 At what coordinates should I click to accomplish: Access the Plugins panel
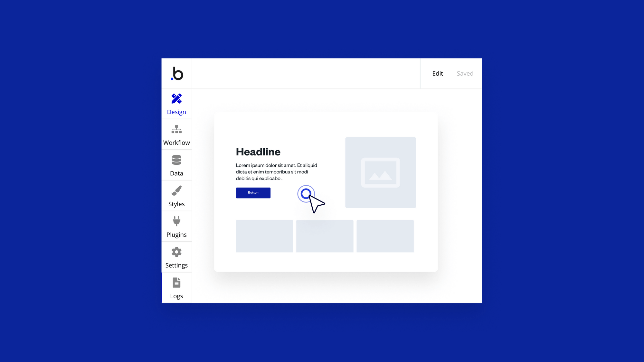(176, 226)
